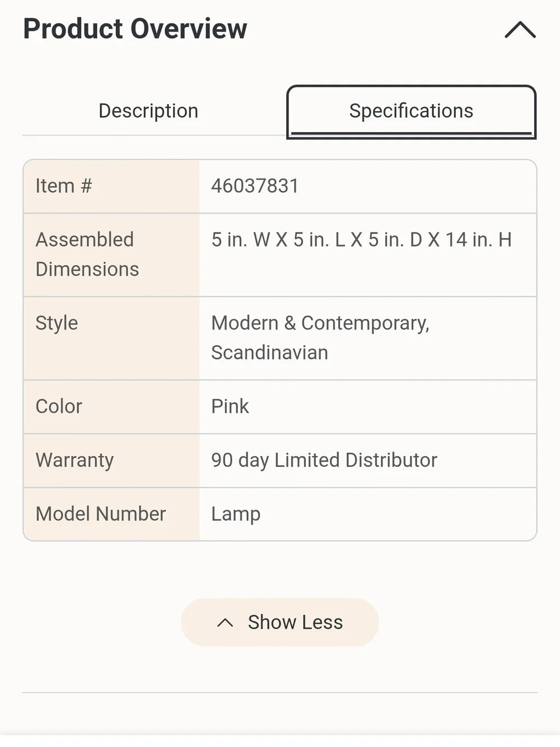Click the dimensions value 5 in. W
The width and height of the screenshot is (560, 747).
(x=361, y=240)
